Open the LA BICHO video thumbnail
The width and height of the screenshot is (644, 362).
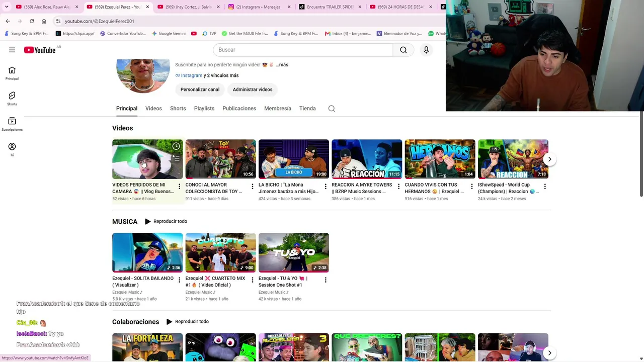294,159
